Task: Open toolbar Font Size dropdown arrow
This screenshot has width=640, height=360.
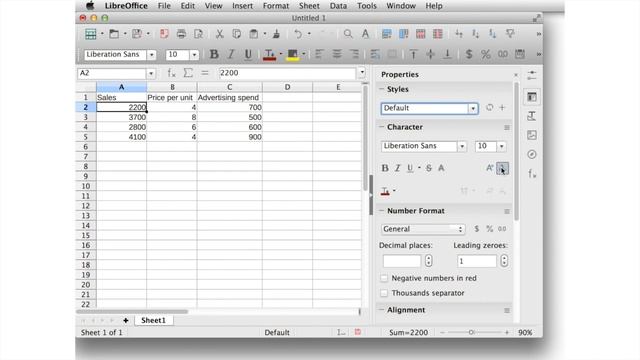Action: coord(194,54)
